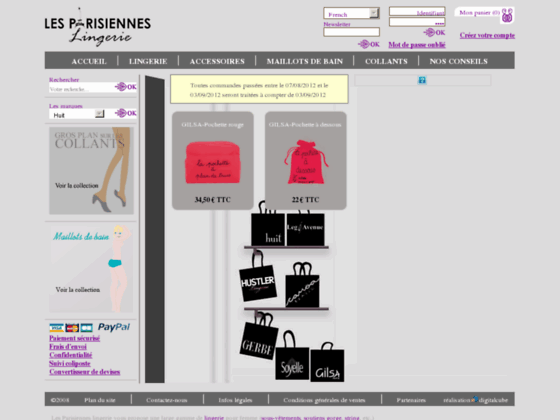
Task: Click the Votre recherche search field
Action: [x=81, y=88]
